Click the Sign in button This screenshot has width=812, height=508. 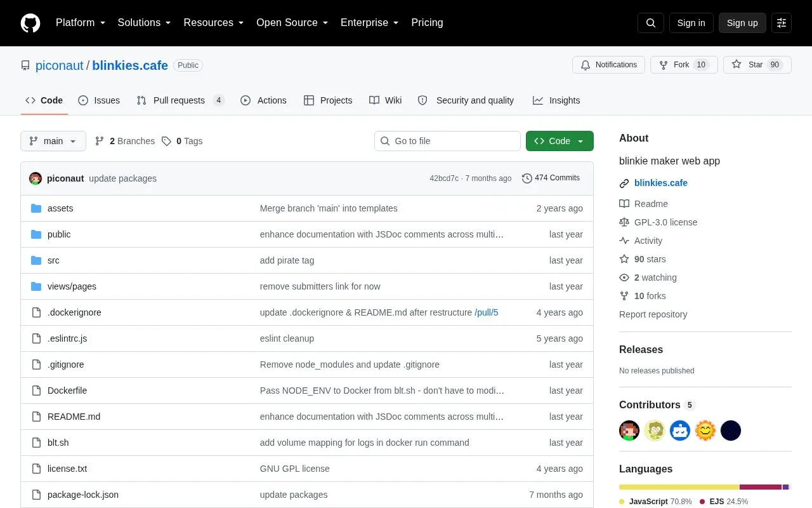(x=691, y=23)
